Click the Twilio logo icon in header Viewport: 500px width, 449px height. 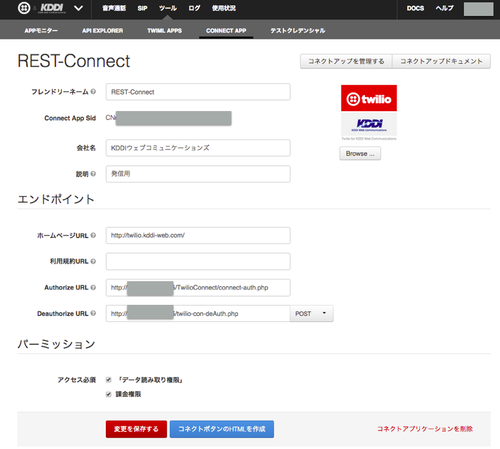(24, 8)
